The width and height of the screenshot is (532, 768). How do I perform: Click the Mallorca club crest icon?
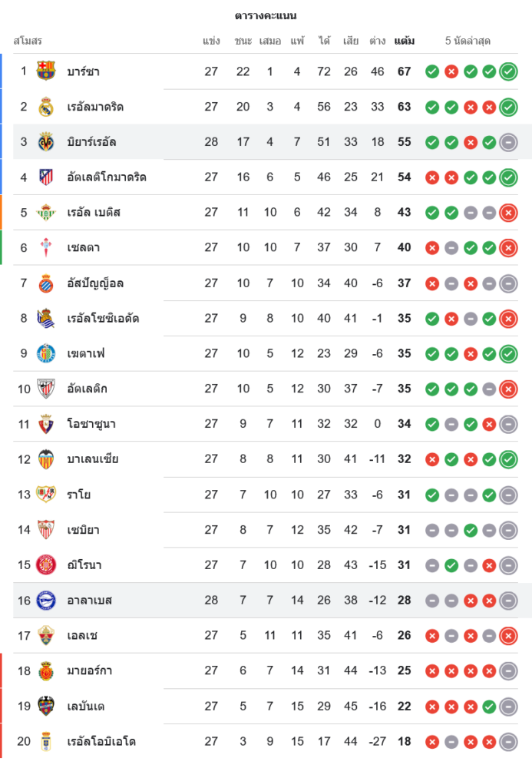coord(46,670)
